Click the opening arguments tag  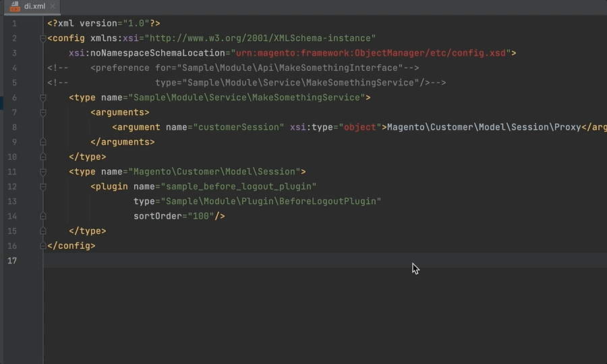coord(120,113)
